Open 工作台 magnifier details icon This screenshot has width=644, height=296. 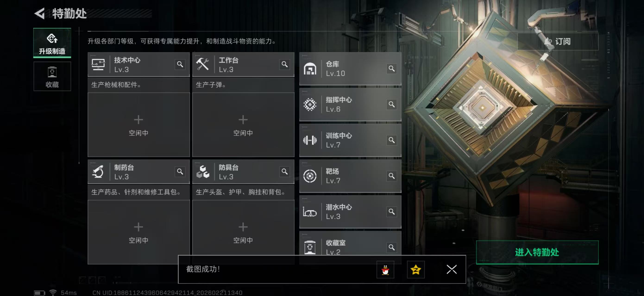coord(285,64)
